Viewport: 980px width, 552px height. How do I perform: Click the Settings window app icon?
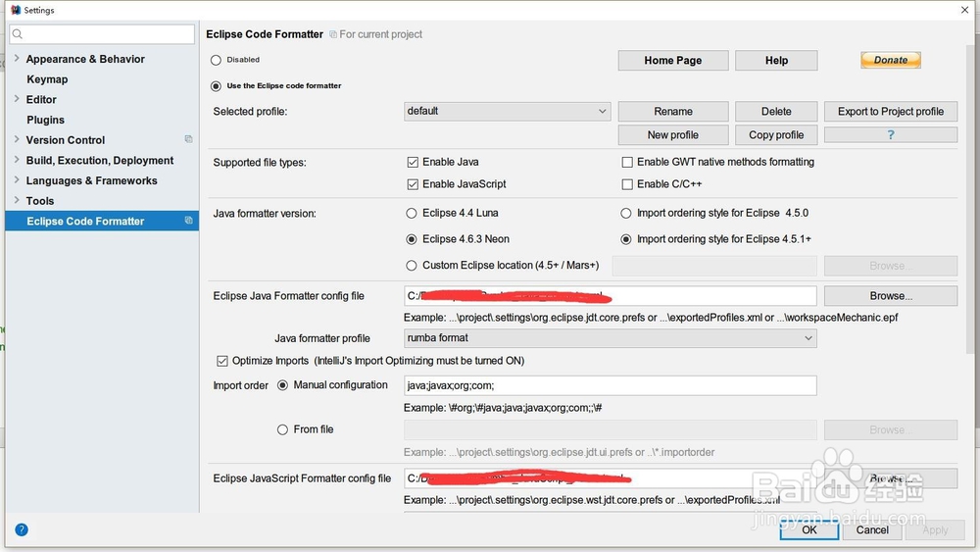(16, 10)
